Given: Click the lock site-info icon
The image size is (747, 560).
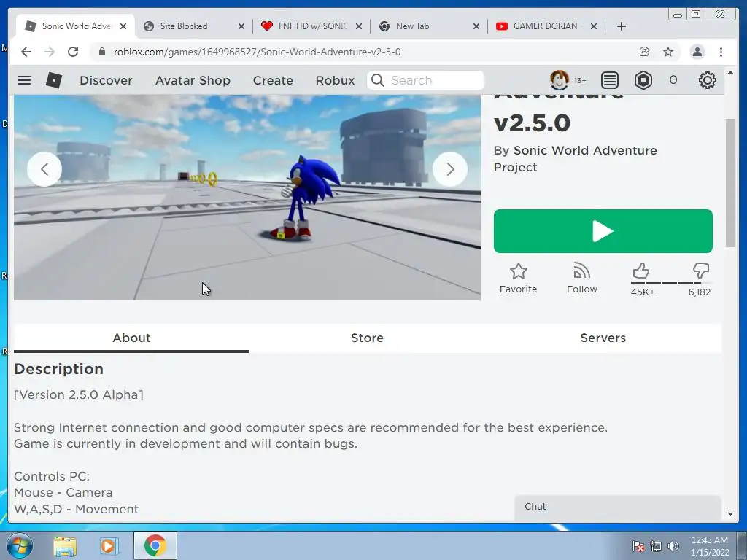Looking at the screenshot, I should [101, 52].
